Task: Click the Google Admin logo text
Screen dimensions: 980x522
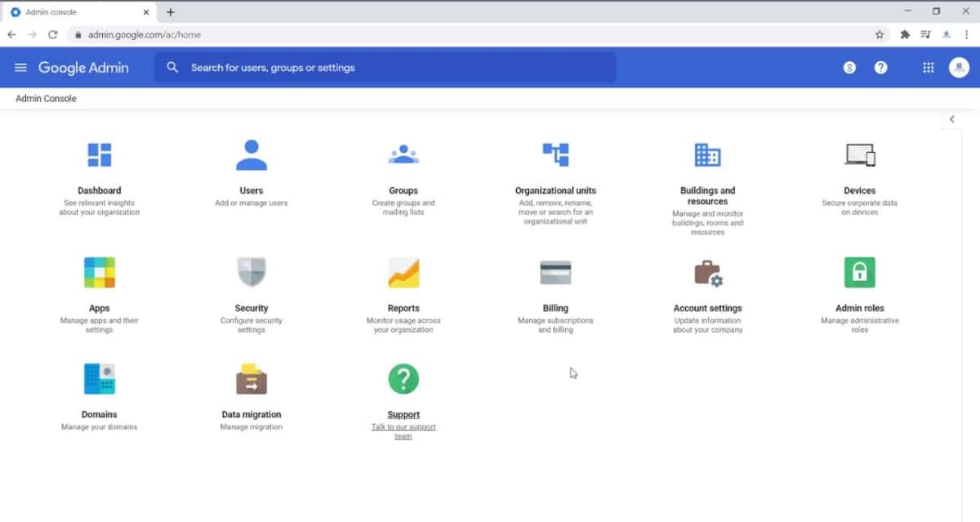Action: click(x=83, y=68)
